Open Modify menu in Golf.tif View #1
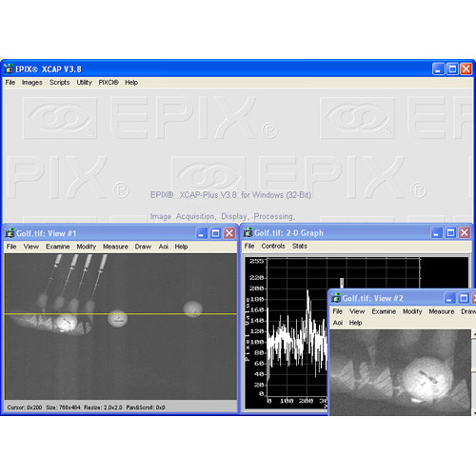This screenshot has height=476, width=476. coord(87,247)
